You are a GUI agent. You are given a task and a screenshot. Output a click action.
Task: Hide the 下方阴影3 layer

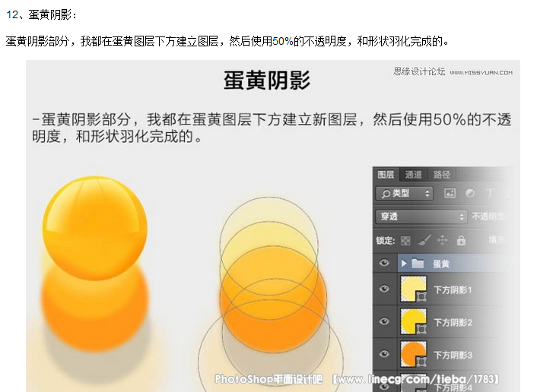click(384, 354)
